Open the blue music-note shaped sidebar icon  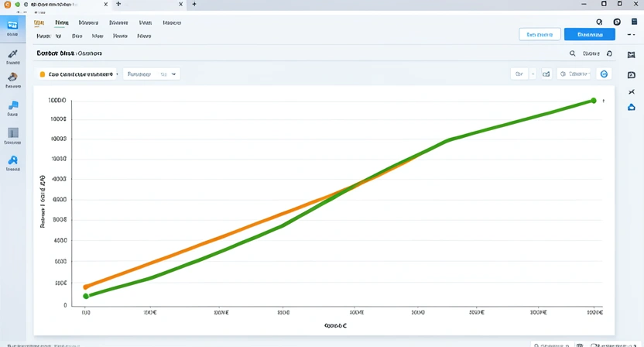(13, 105)
